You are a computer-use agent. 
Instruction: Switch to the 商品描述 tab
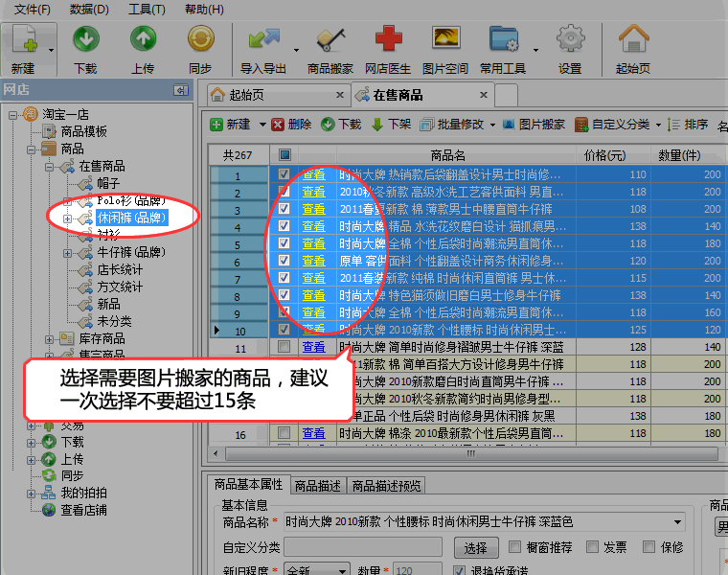pyautogui.click(x=318, y=486)
